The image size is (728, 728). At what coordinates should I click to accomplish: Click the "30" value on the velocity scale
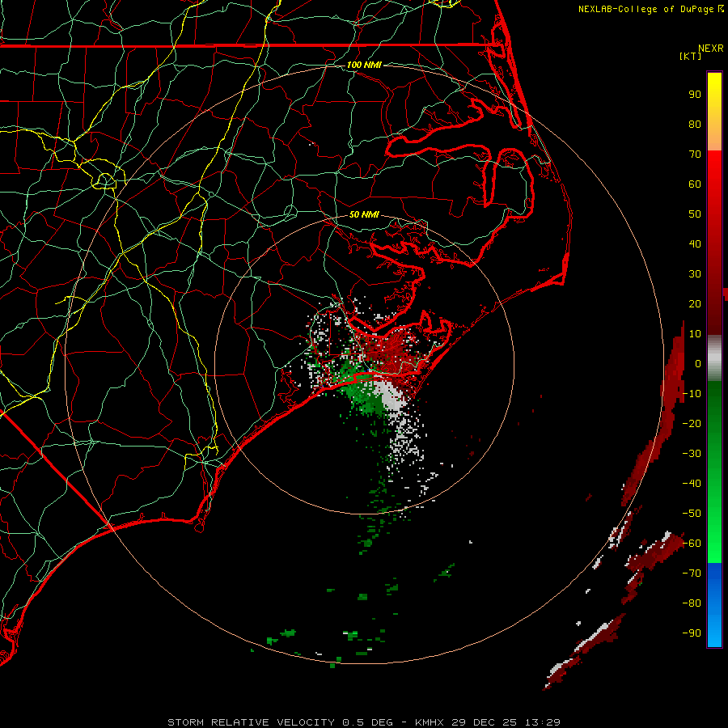point(695,274)
